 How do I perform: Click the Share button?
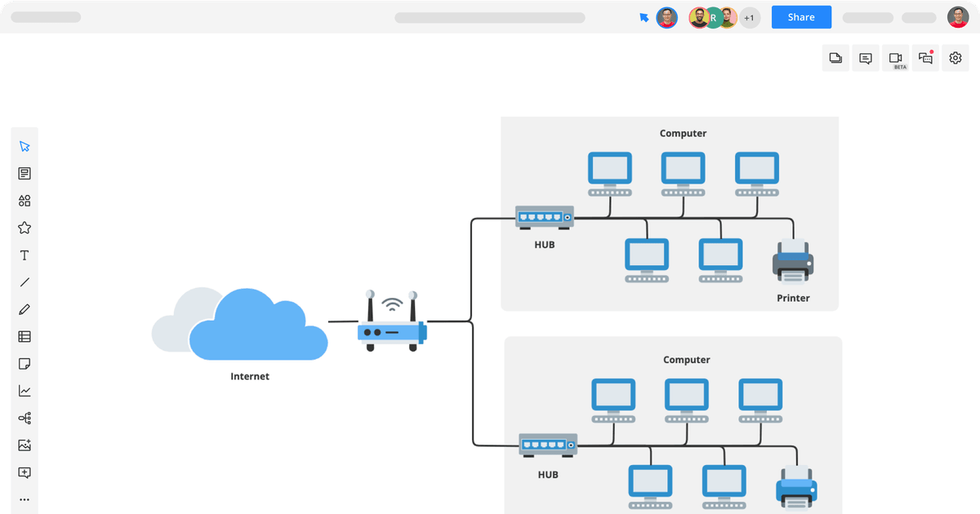click(800, 16)
